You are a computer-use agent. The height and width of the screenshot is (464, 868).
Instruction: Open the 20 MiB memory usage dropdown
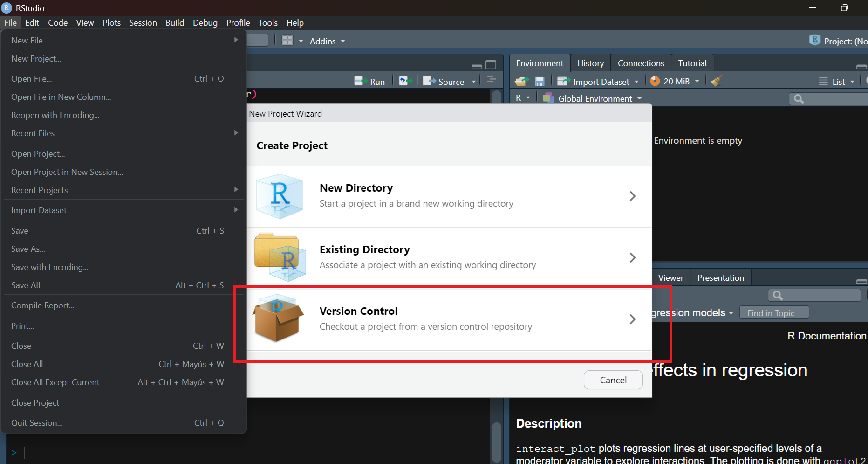(x=676, y=82)
